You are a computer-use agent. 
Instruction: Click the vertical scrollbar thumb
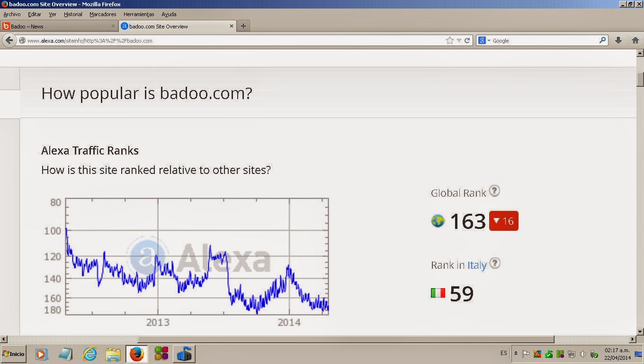640,79
